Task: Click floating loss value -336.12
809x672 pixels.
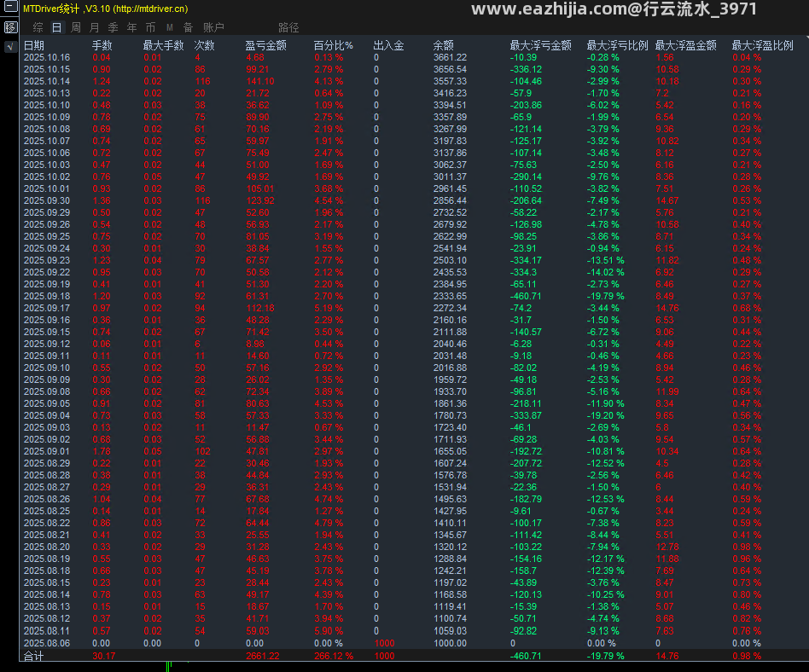Action: [526, 69]
